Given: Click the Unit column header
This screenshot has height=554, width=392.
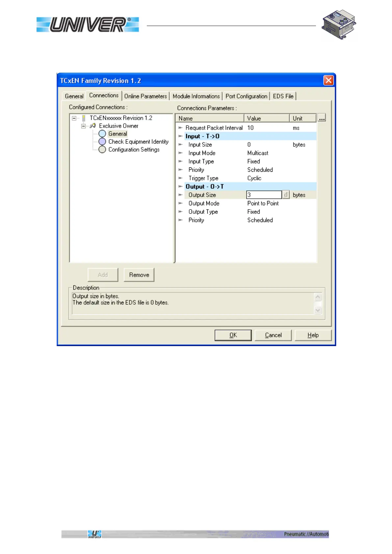Looking at the screenshot, I should (303, 118).
